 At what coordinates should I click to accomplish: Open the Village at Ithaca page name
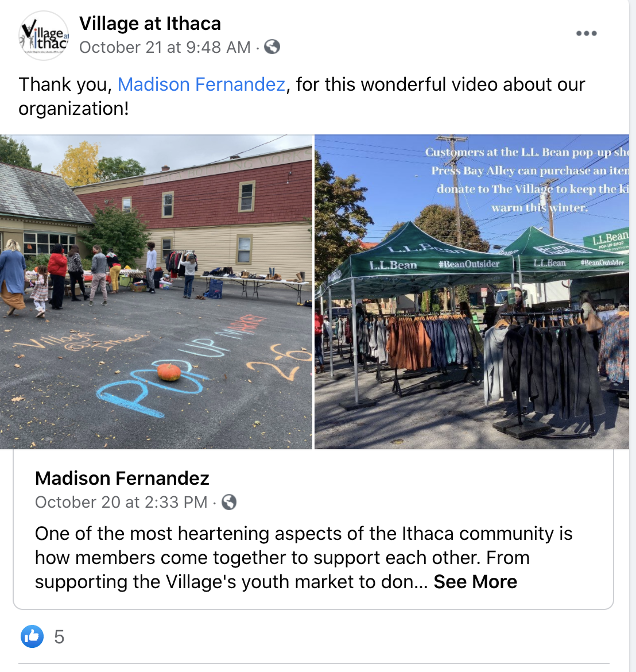(150, 23)
